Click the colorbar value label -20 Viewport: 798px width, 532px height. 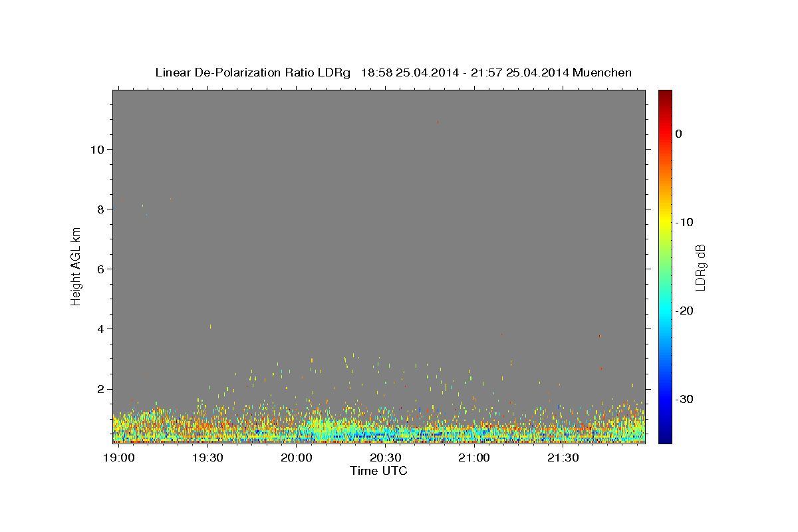pos(686,311)
